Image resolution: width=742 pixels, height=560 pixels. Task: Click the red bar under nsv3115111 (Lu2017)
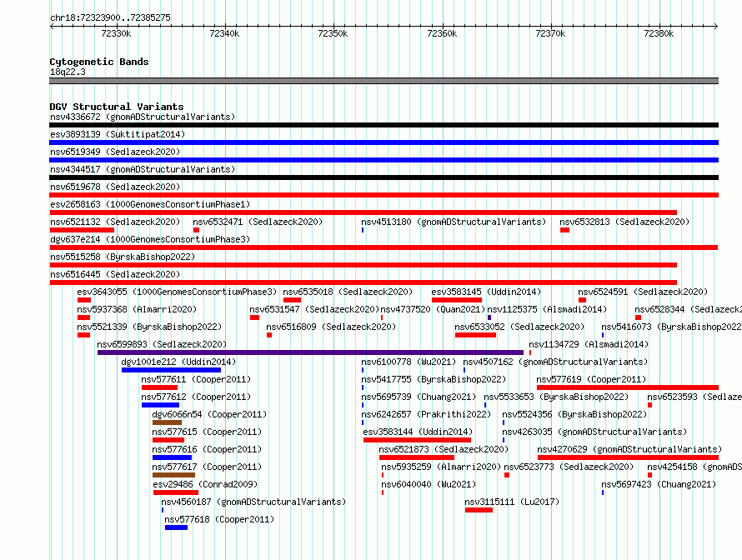(479, 510)
